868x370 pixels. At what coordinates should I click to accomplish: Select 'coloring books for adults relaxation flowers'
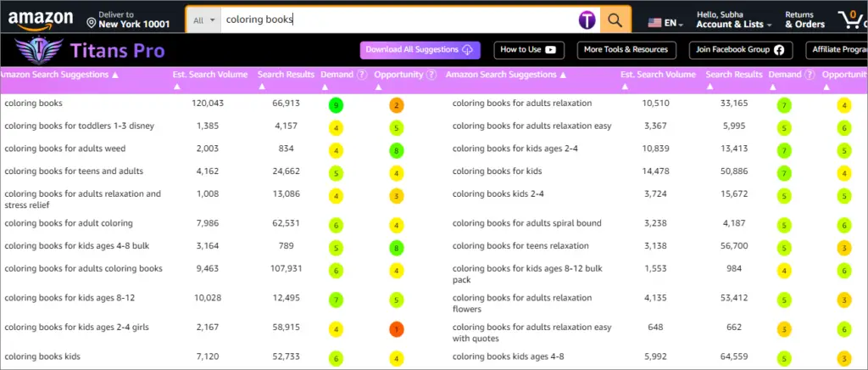(522, 304)
